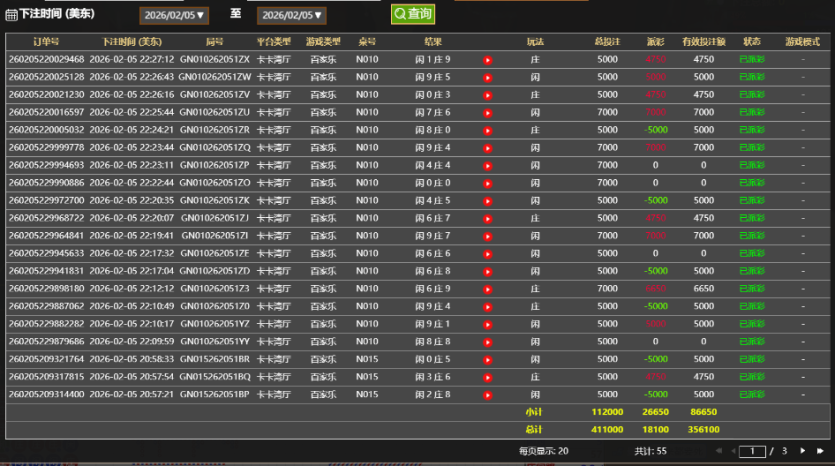The image size is (835, 466).
Task: Play video for round GN015262051BR
Action: (488, 359)
